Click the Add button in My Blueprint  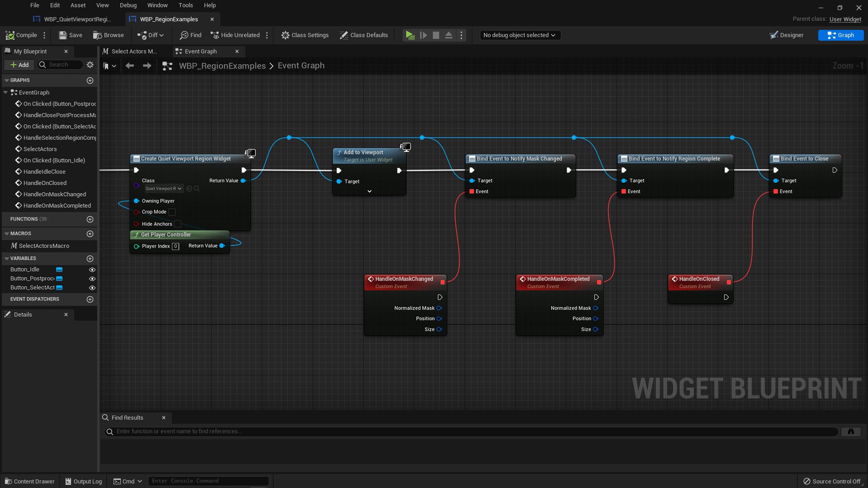(19, 65)
